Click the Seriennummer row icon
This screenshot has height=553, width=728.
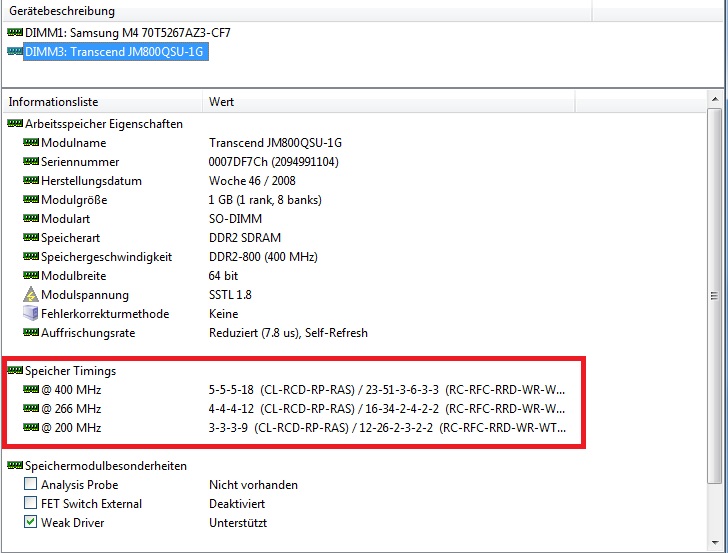31,162
